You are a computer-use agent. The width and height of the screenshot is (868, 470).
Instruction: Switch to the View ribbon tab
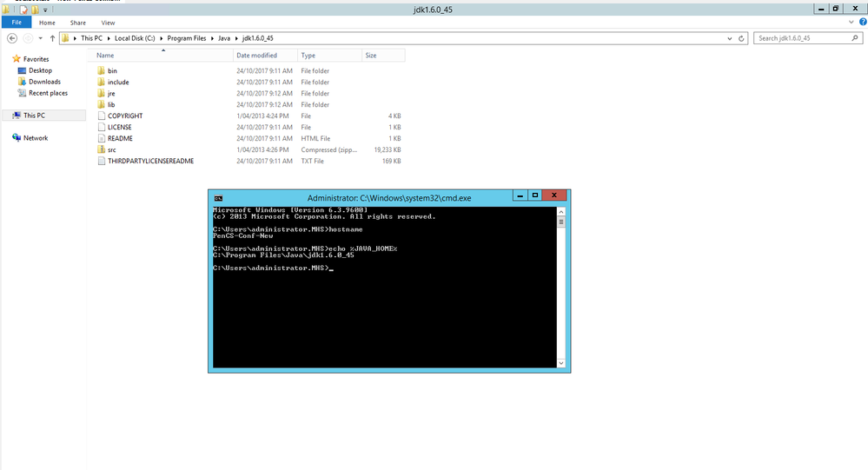tap(108, 23)
